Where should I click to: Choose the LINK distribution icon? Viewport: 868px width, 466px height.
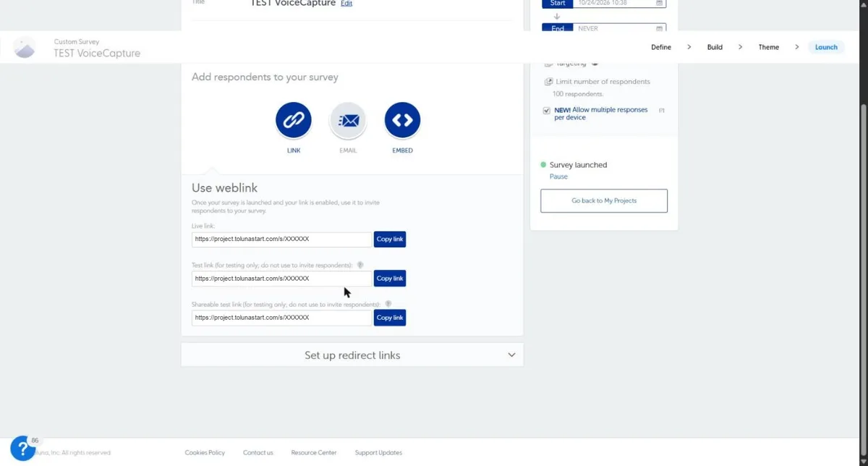[x=294, y=120]
